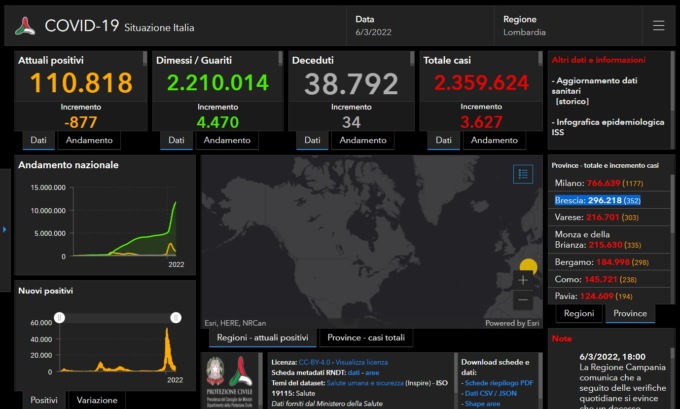This screenshot has width=680, height=409.
Task: Zoom in on the map
Action: pyautogui.click(x=523, y=280)
